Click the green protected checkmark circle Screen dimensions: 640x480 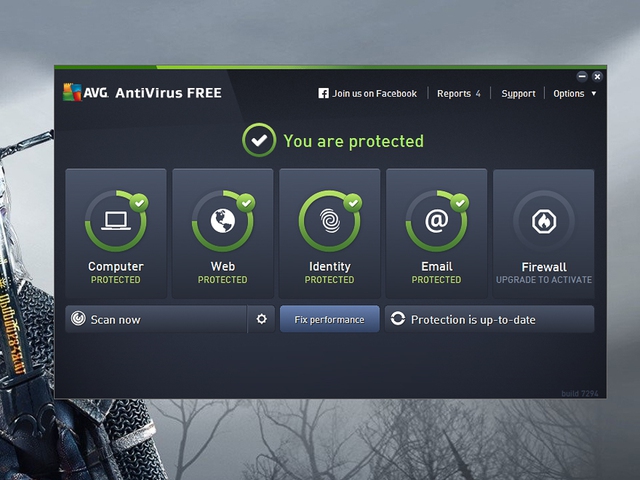[259, 140]
